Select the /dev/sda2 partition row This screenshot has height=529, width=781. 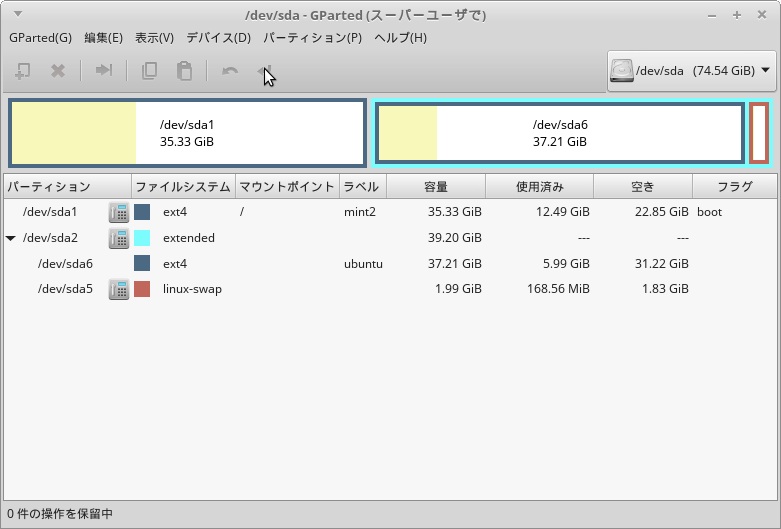[x=390, y=238]
